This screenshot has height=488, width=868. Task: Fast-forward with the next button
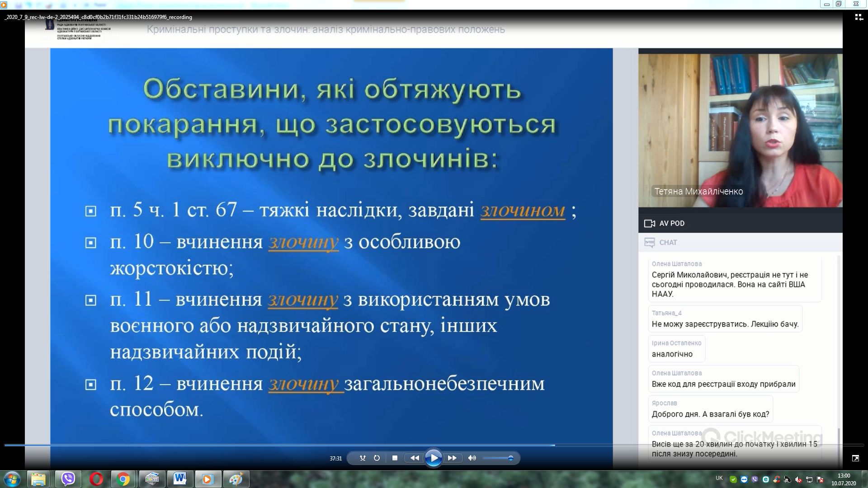tap(452, 458)
